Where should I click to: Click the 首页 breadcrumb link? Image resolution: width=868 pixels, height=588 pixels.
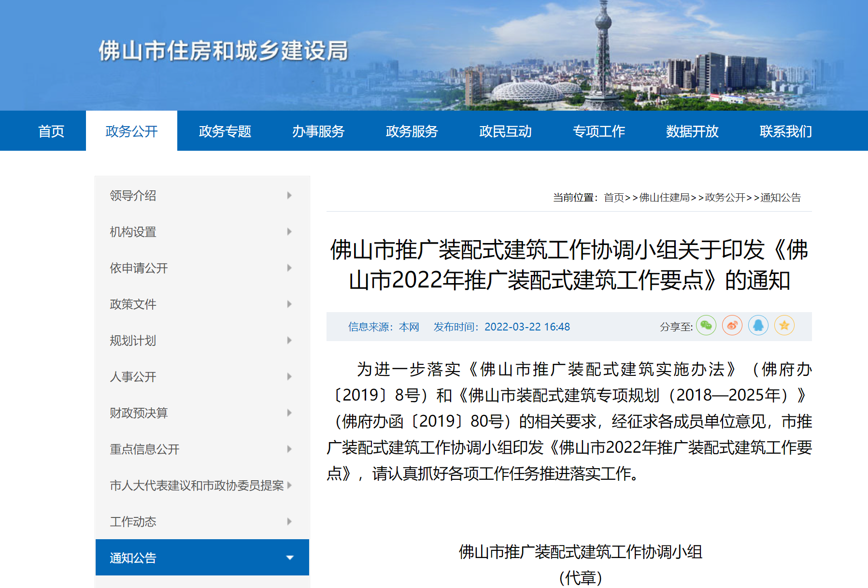[613, 198]
